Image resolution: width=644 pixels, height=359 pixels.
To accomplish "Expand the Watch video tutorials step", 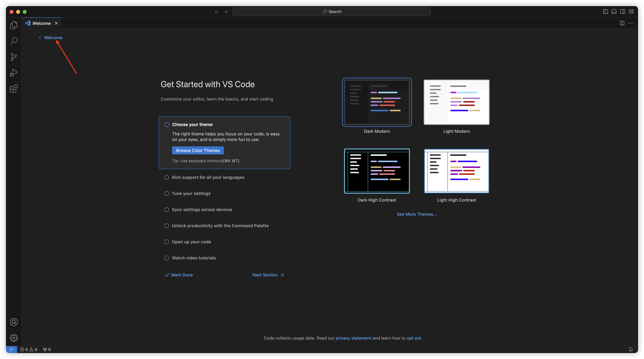I will click(194, 258).
